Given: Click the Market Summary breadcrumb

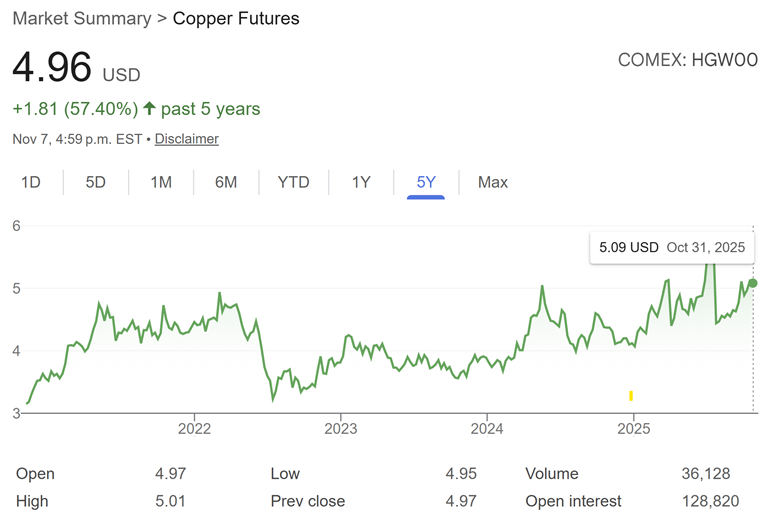Looking at the screenshot, I should point(81,19).
